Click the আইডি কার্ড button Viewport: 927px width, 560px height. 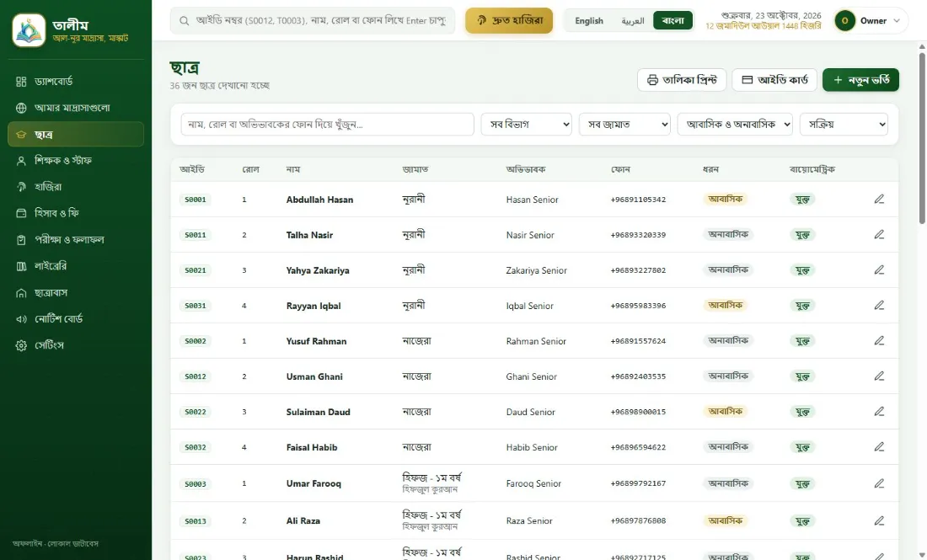[774, 80]
